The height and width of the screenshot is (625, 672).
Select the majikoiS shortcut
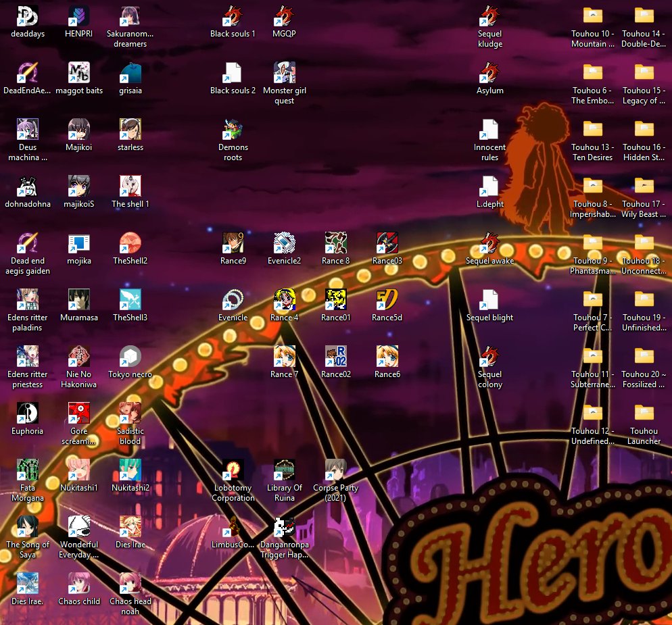pos(79,186)
